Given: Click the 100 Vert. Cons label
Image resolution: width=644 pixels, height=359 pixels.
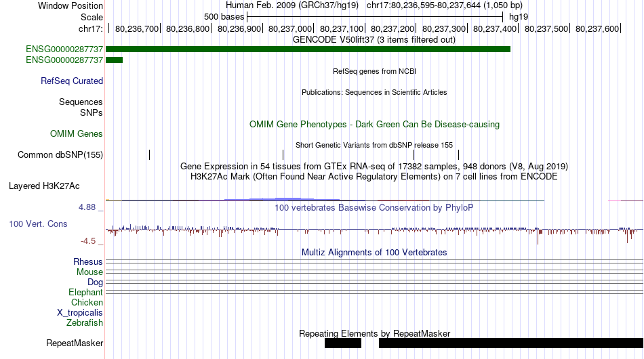Looking at the screenshot, I should click(38, 224).
